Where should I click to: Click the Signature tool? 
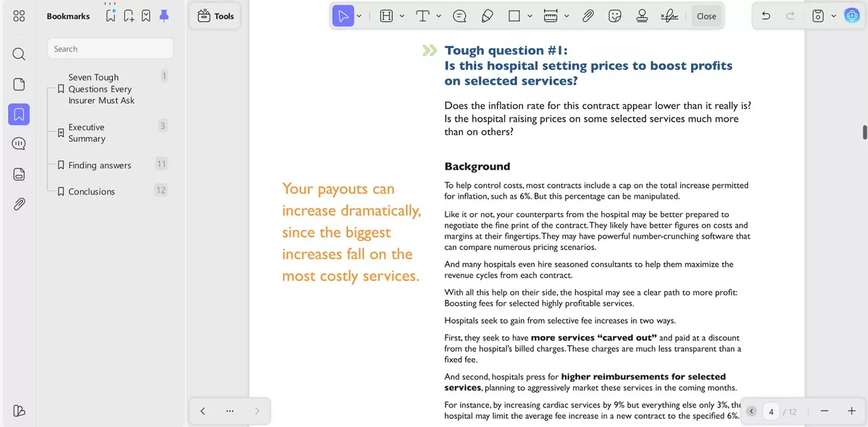point(669,15)
